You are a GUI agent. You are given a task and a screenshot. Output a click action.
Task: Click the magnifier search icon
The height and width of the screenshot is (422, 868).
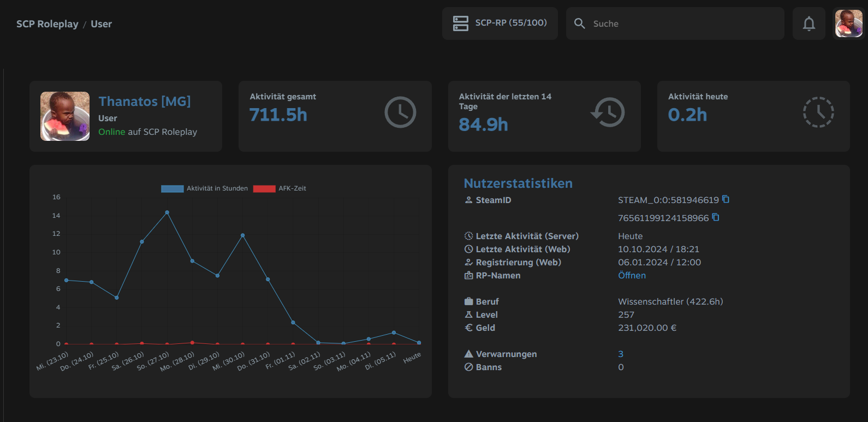point(580,23)
